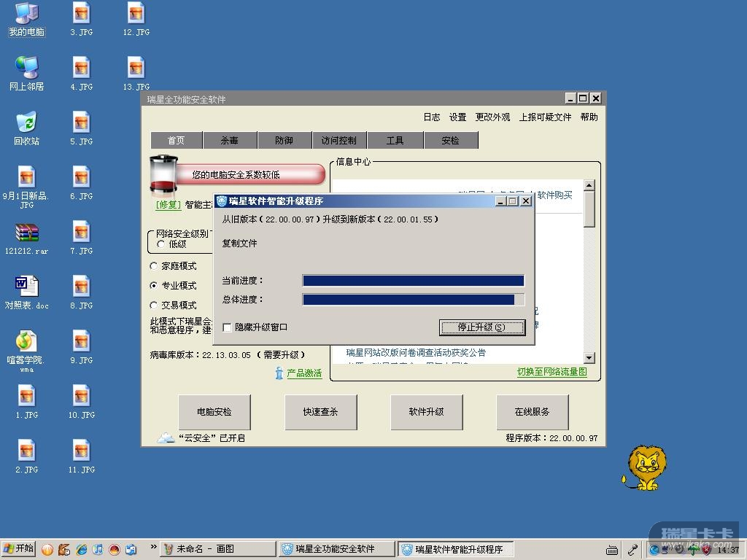
Task: Switch to 未命名 - 画图 taskbar window
Action: (x=218, y=549)
